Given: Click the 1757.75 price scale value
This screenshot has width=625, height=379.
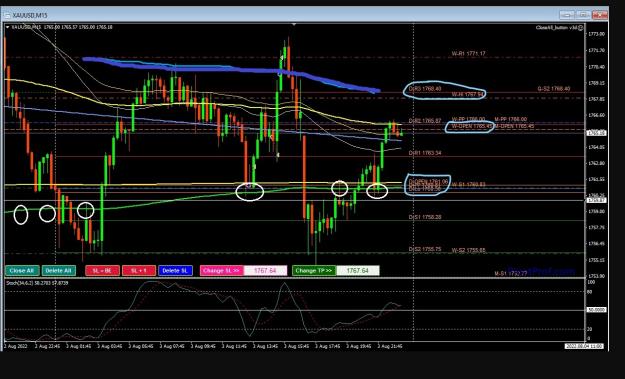Looking at the screenshot, I should click(x=596, y=228).
